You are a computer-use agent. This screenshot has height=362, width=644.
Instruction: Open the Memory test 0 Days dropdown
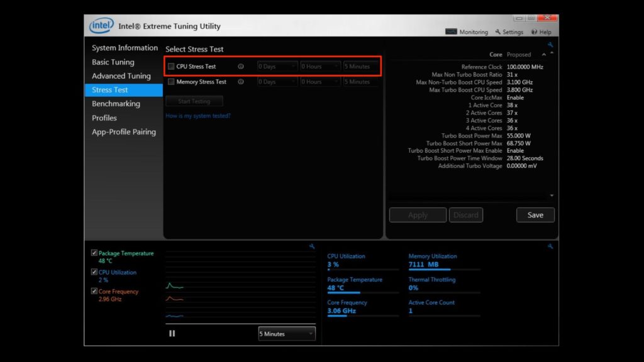(x=277, y=82)
